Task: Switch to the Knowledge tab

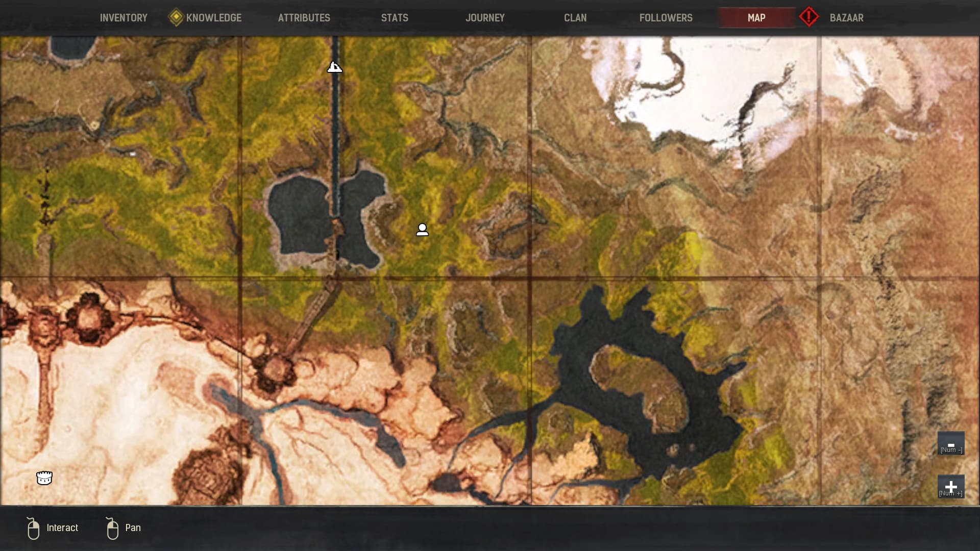Action: click(213, 18)
